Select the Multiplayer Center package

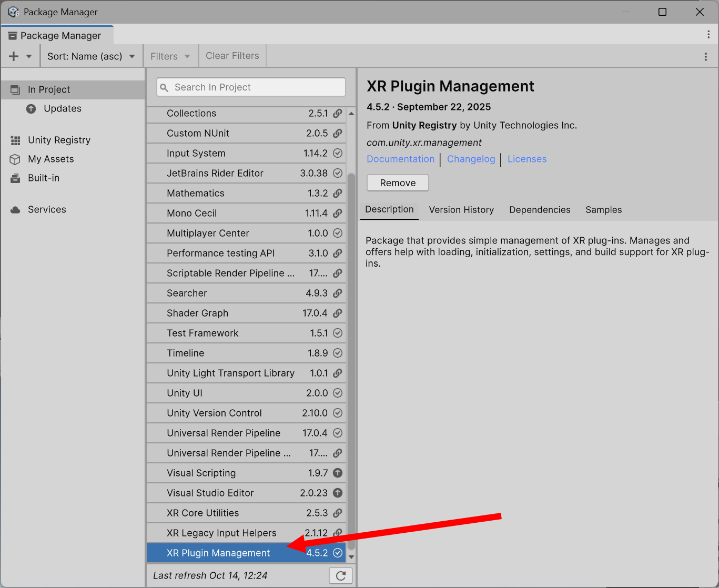coord(246,233)
